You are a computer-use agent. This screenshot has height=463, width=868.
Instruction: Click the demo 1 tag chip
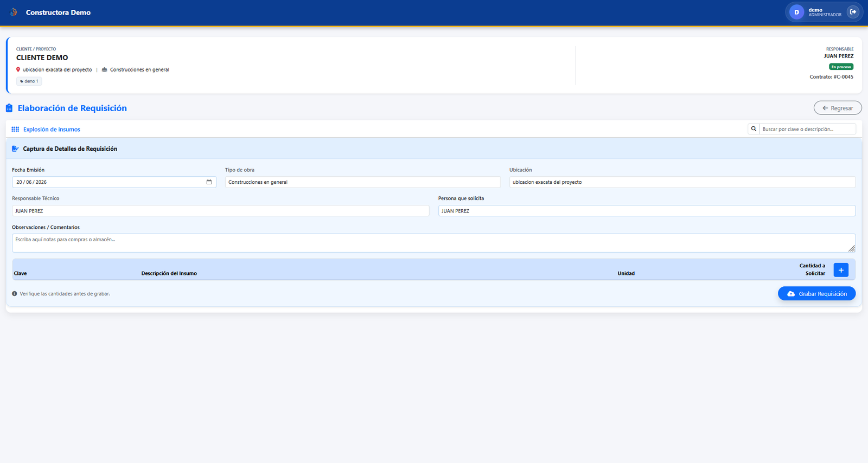pos(29,81)
